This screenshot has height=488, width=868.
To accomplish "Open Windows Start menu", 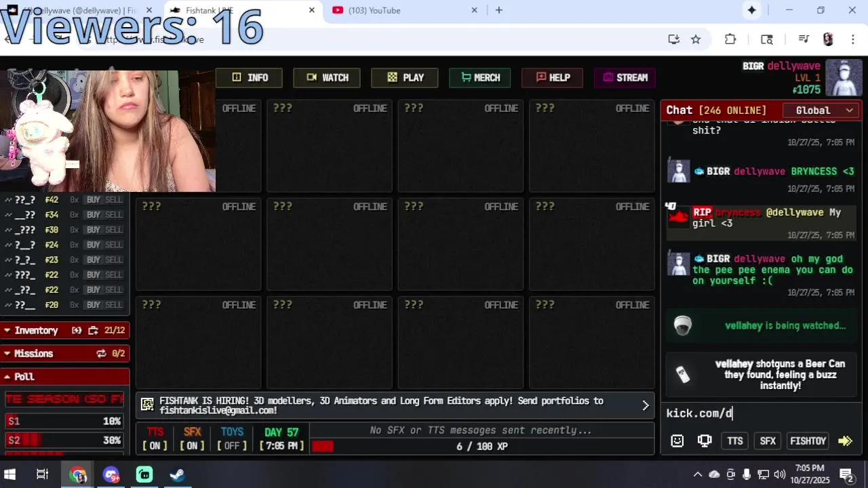I will click(x=10, y=474).
